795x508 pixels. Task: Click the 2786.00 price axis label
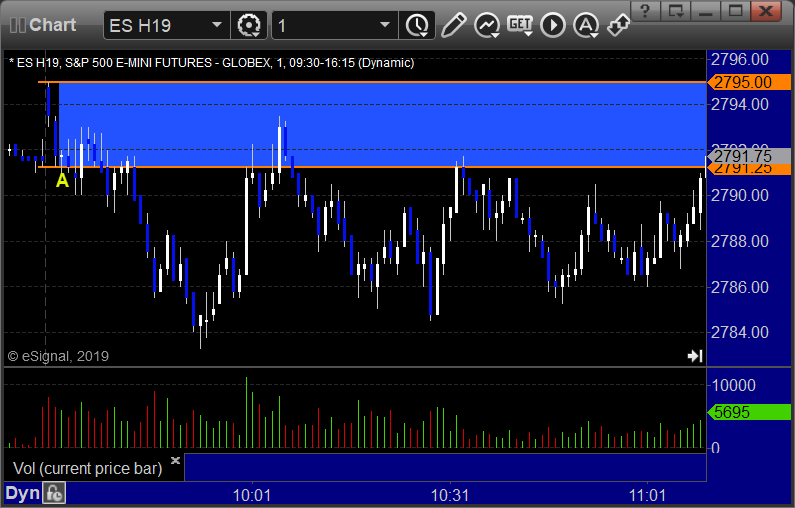(x=740, y=287)
